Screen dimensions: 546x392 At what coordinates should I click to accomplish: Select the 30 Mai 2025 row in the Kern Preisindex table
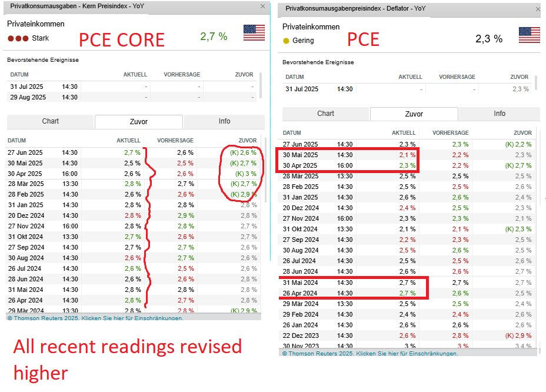(134, 163)
